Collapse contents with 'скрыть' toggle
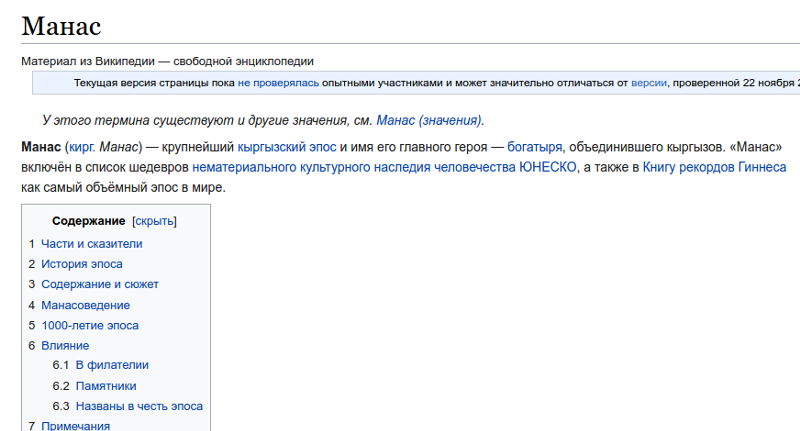This screenshot has width=800, height=431. (154, 221)
